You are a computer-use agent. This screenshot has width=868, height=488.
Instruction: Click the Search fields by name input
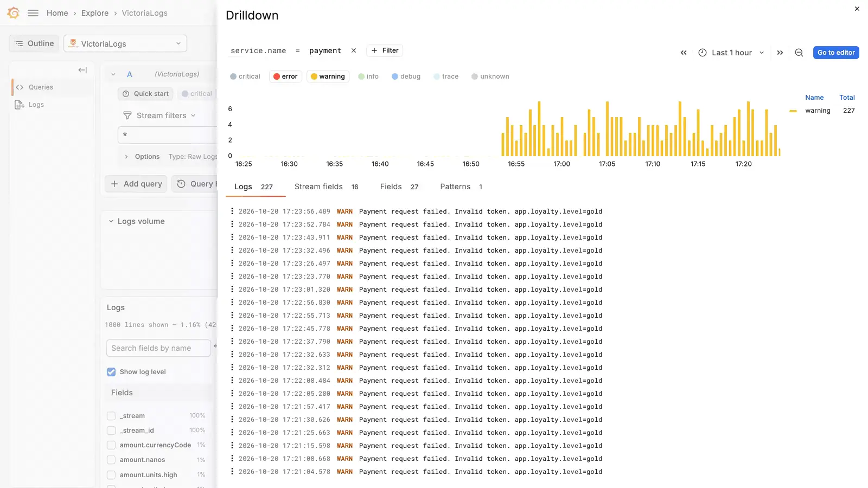click(x=158, y=348)
